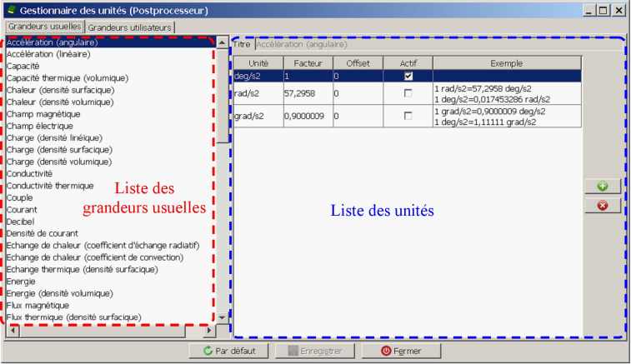631x364 pixels.
Task: Click the green add unit icon
Action: [602, 187]
